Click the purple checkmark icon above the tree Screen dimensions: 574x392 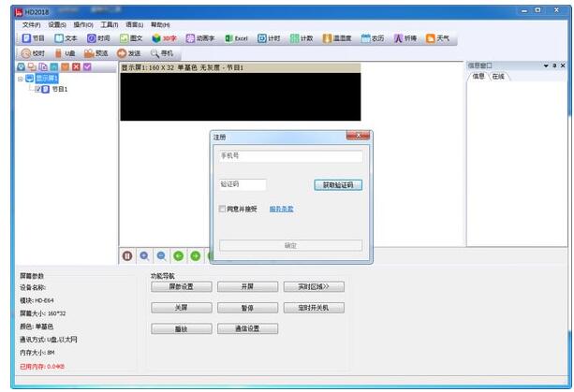click(87, 66)
